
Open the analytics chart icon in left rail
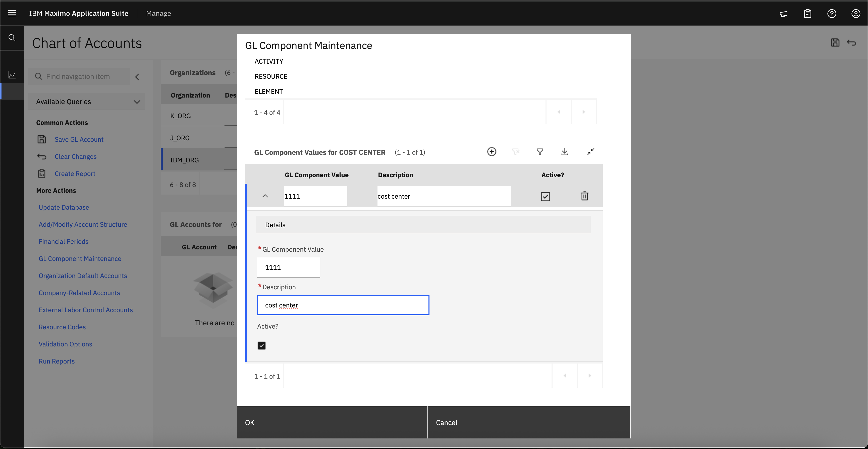[x=12, y=75]
